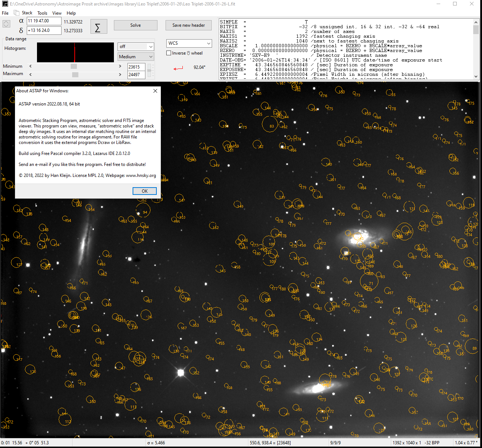The image size is (482, 448).
Task: Click the up-down spinner beside alpha field
Action: [7, 24]
